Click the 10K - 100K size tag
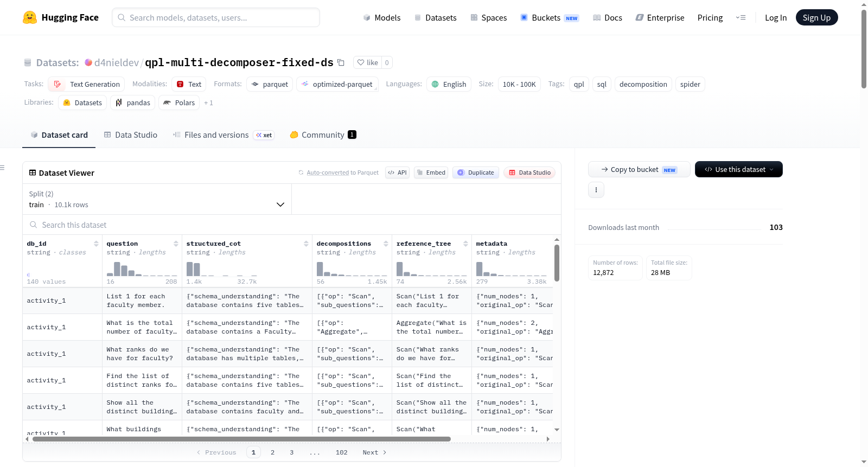The height and width of the screenshot is (467, 868). pos(519,84)
